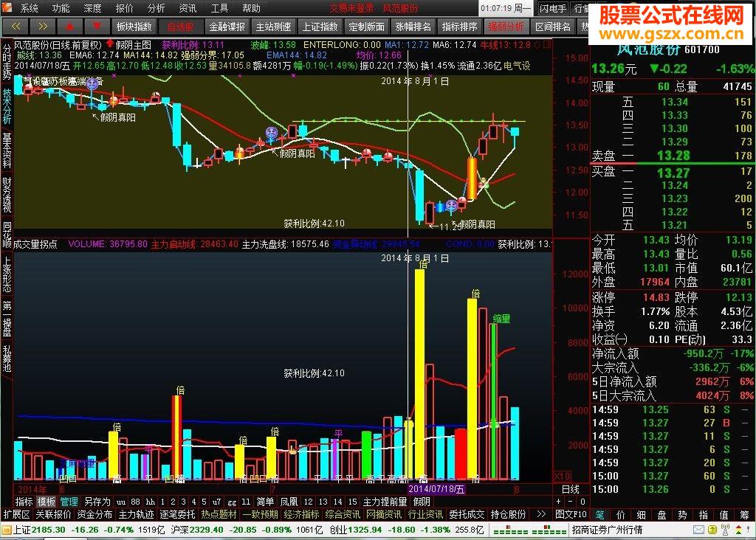Image resolution: width=756 pixels, height=540 pixels.
Task: Click 另存为 to save template
Action: [x=97, y=502]
